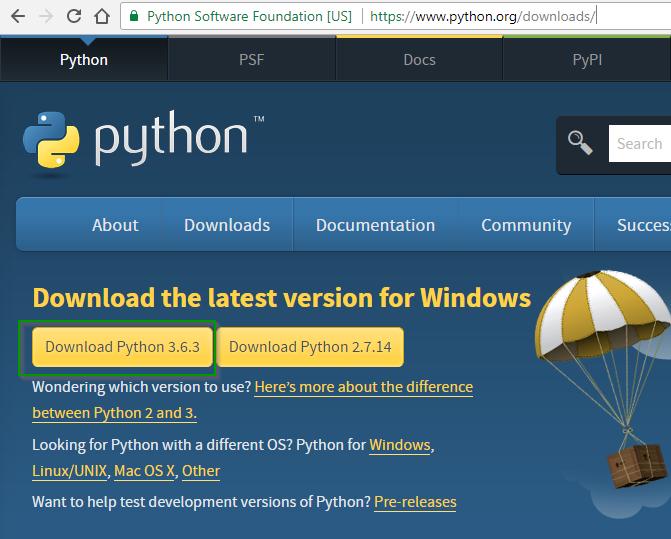The image size is (671, 539).
Task: Click the magnifying glass search icon
Action: (580, 143)
